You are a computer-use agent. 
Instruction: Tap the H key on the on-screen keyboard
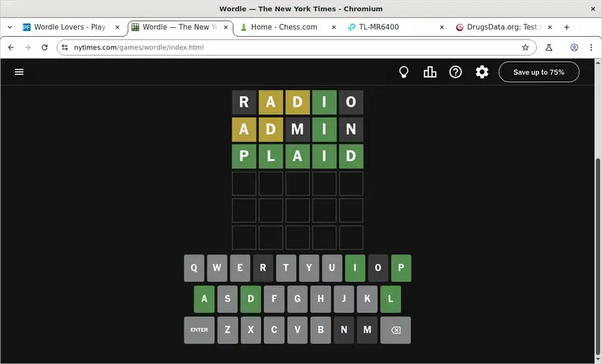pos(321,299)
